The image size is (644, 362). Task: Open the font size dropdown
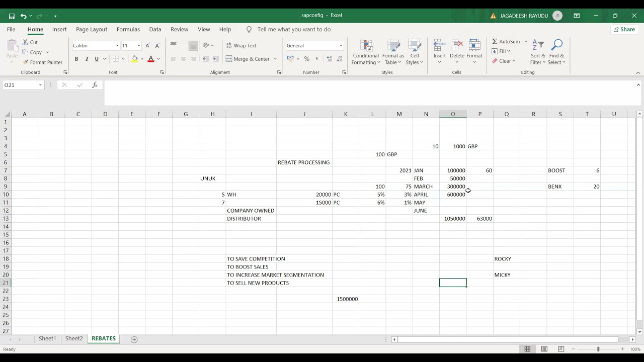139,46
